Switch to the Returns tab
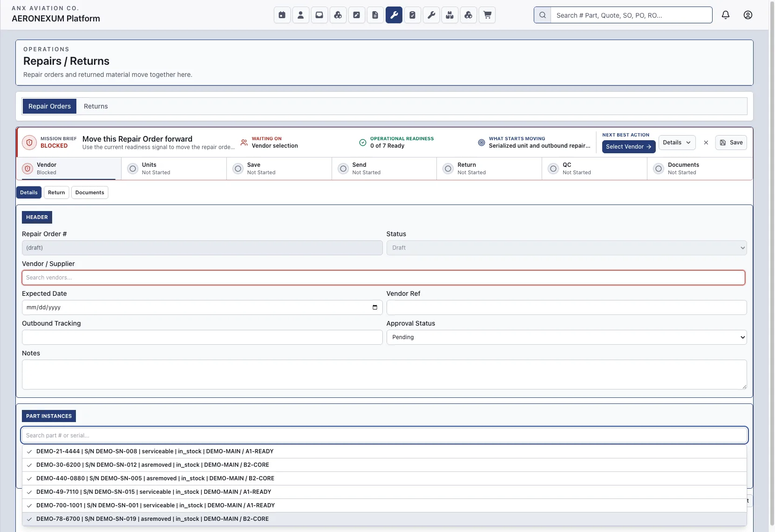The image size is (775, 532). click(x=96, y=106)
